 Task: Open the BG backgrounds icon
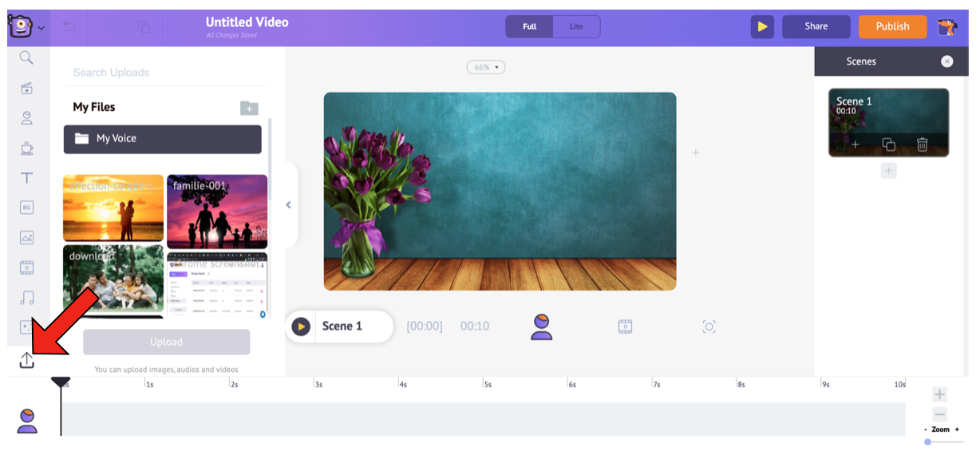26,208
